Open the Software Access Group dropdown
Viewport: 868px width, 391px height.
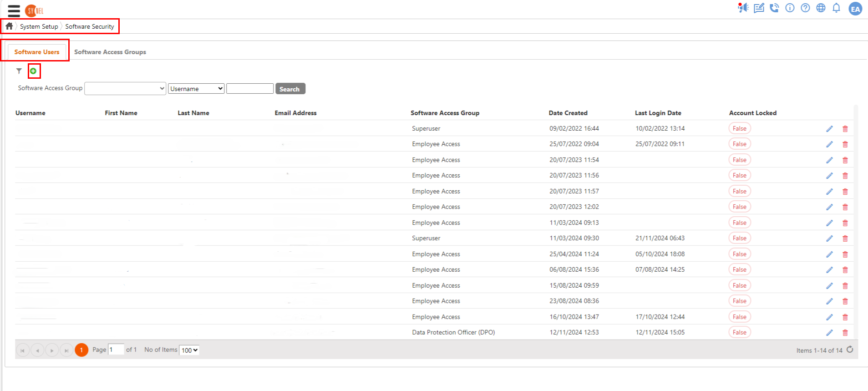[125, 88]
